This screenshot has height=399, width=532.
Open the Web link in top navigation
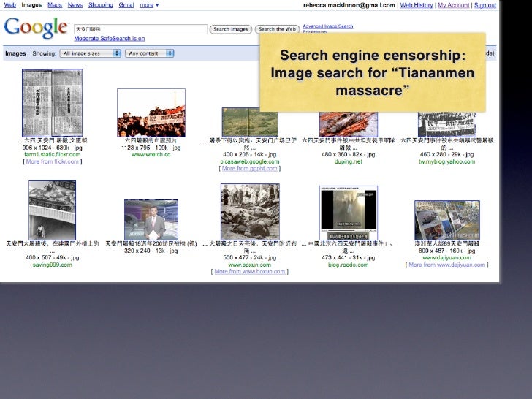(x=9, y=4)
